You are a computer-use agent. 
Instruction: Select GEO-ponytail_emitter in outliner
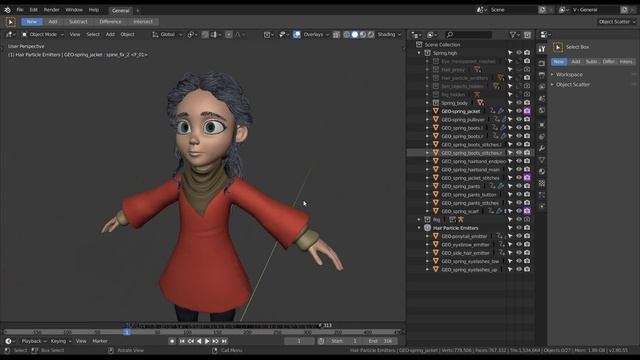point(464,236)
